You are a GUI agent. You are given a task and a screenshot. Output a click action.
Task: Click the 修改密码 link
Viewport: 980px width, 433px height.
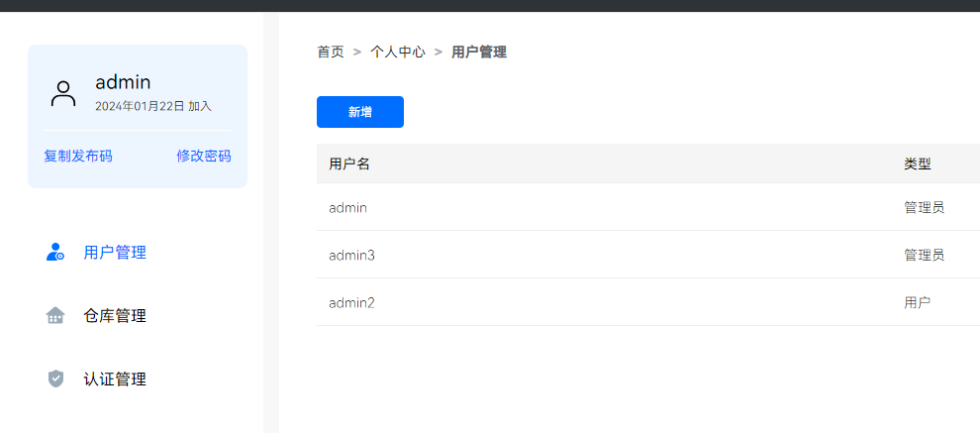click(204, 156)
